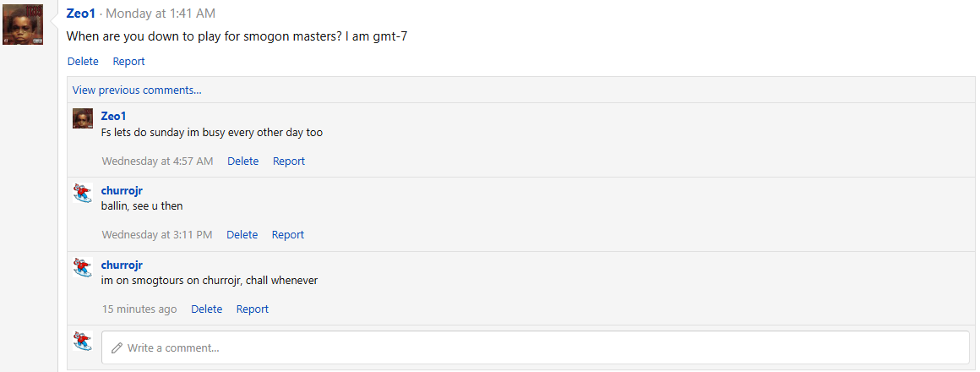Click churrojr's avatar beside "ballin, see u then"
This screenshot has width=980, height=372.
coord(82,193)
